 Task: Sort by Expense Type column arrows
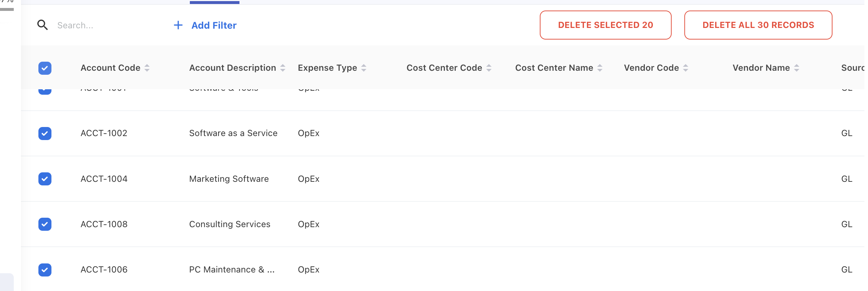(364, 68)
